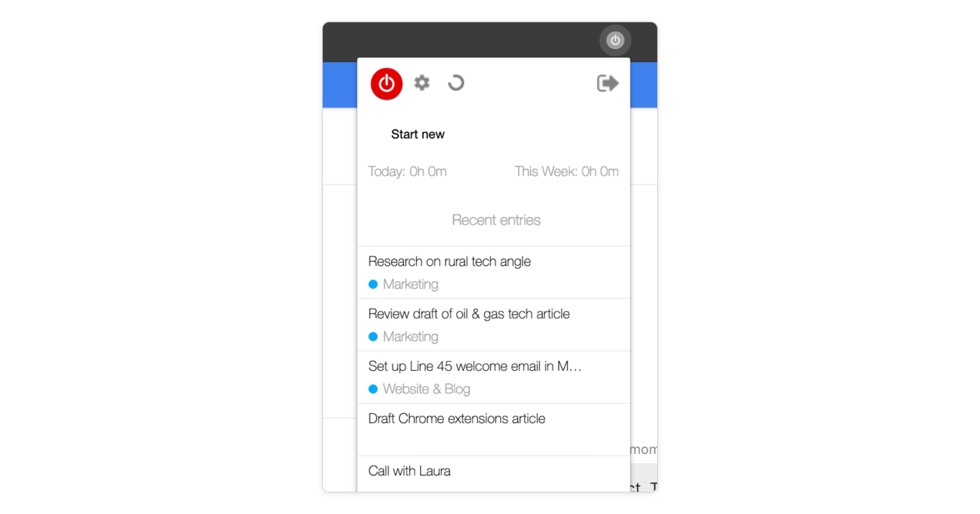Click the Start new entry label
The width and height of the screenshot is (980, 514).
[x=418, y=134]
